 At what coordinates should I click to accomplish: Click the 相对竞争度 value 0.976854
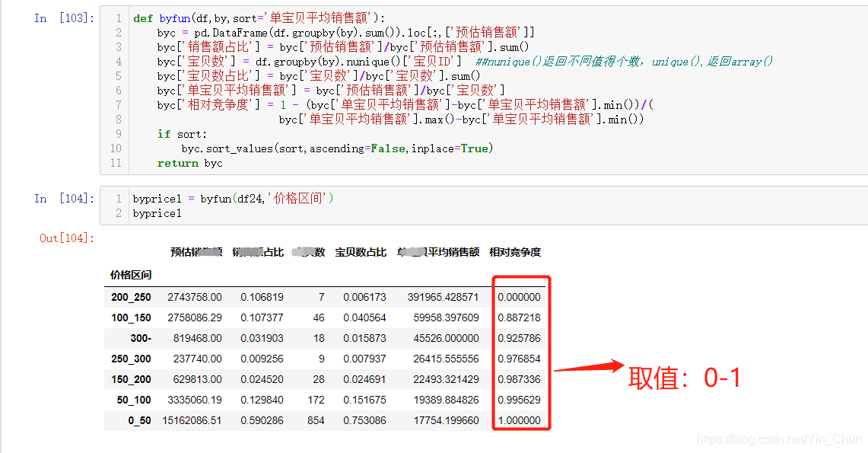pyautogui.click(x=520, y=359)
